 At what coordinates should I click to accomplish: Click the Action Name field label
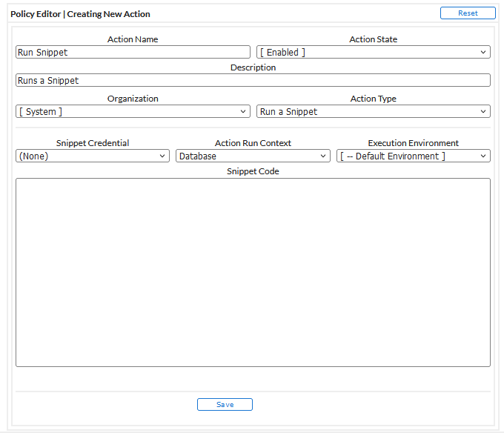(133, 39)
